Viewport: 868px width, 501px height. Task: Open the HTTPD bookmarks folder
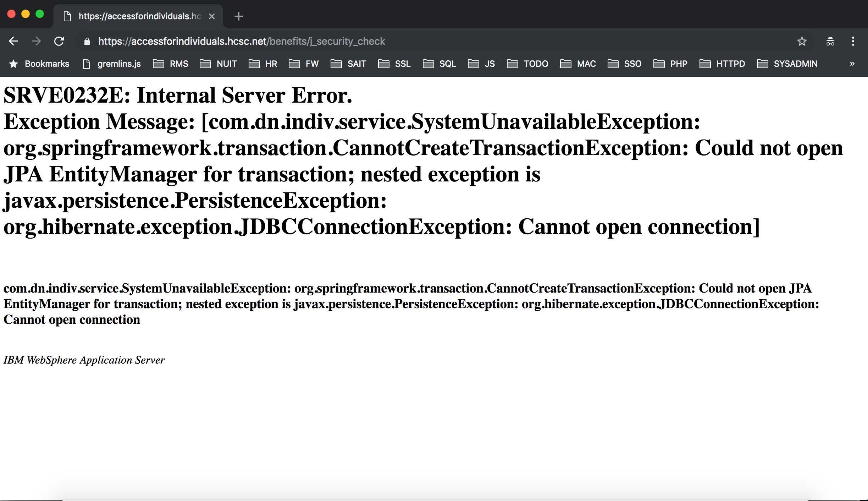pyautogui.click(x=722, y=64)
